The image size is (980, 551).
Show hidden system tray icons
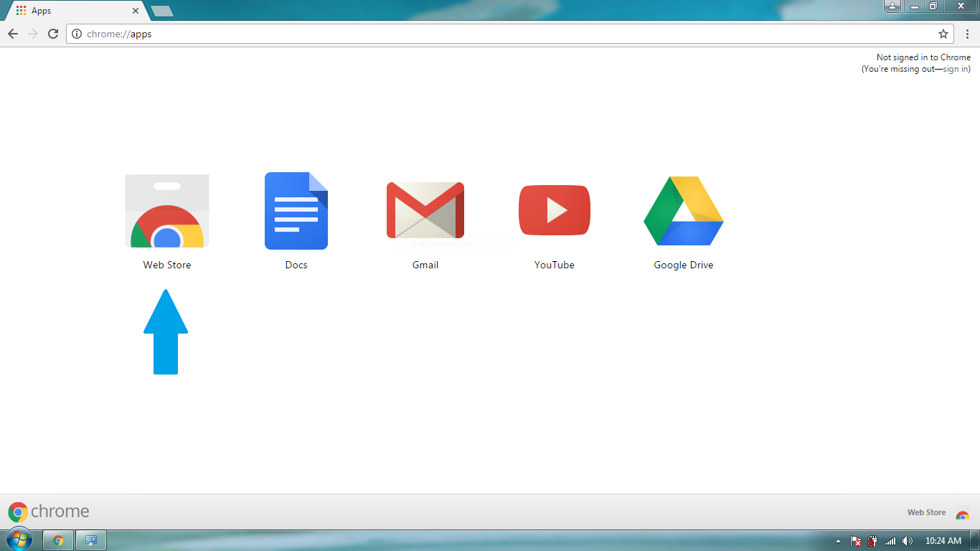click(838, 541)
